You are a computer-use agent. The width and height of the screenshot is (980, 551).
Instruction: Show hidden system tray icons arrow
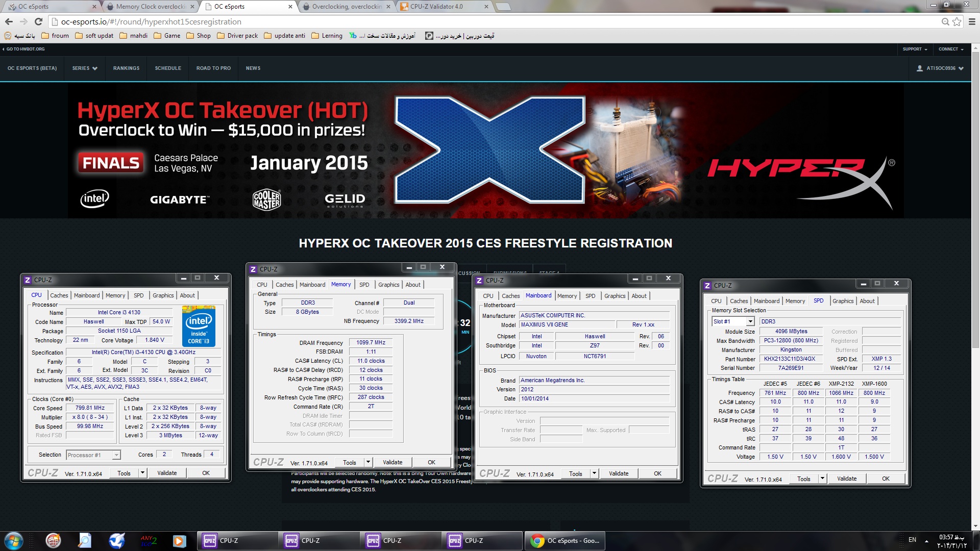pyautogui.click(x=926, y=541)
